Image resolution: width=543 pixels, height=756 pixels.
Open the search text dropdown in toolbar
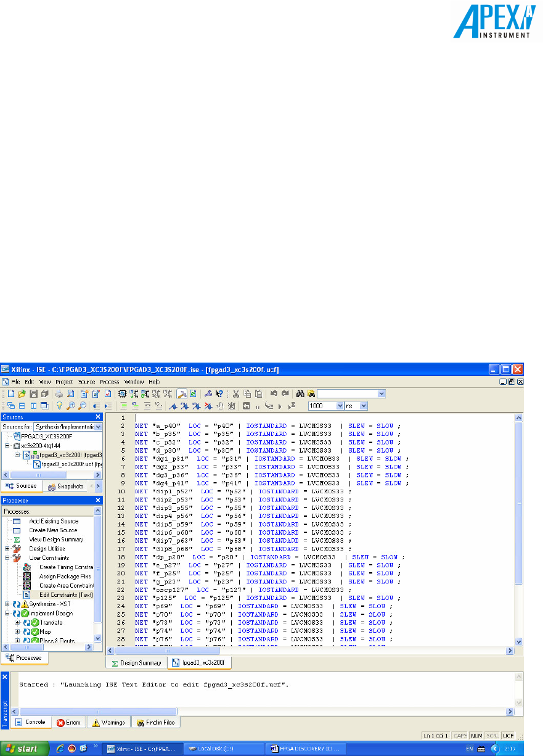click(382, 393)
